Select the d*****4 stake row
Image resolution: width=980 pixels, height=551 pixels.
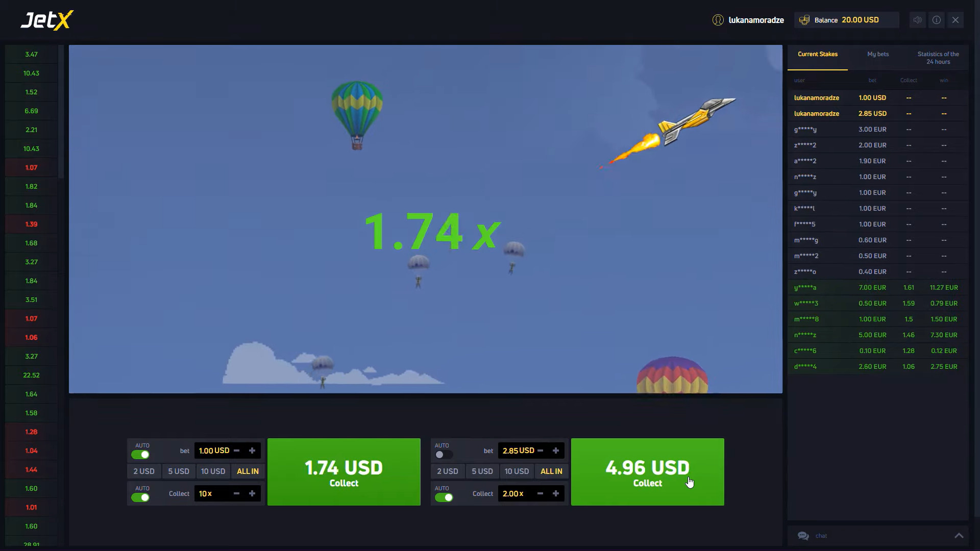click(878, 366)
